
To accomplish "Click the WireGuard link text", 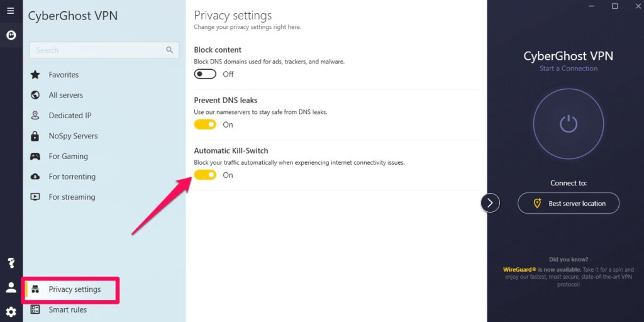I will pos(519,270).
